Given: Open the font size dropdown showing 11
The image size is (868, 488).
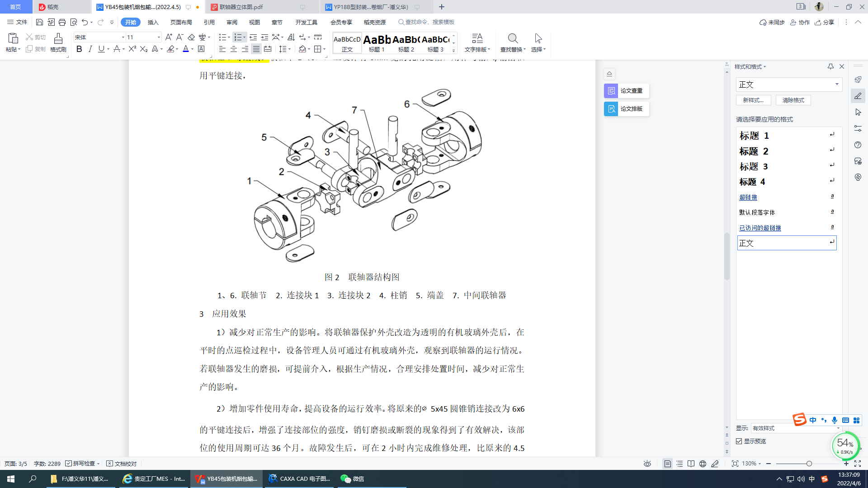Looking at the screenshot, I should click(x=158, y=37).
